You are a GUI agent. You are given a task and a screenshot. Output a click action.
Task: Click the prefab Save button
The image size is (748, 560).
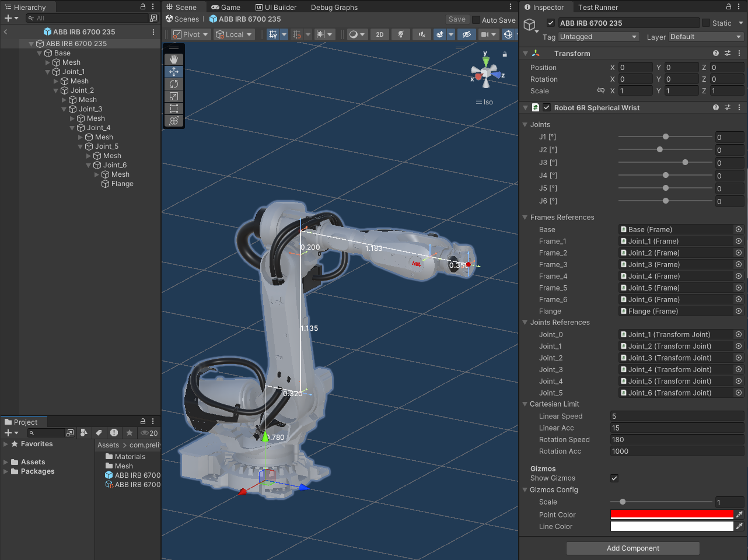point(457,19)
